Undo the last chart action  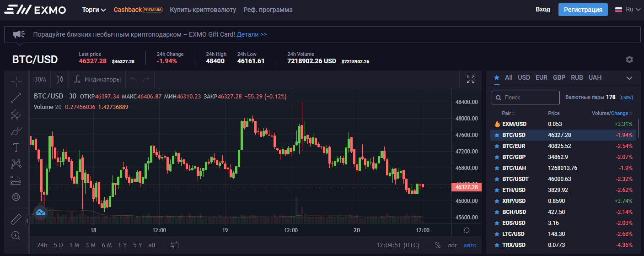point(134,79)
